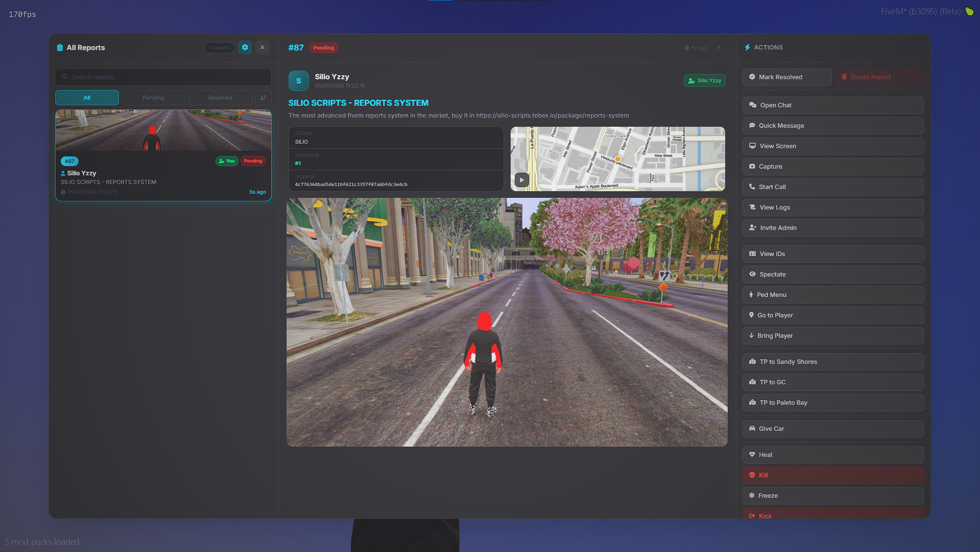Select the Resolved filter tab
Screen dimensions: 980x552
click(220, 98)
